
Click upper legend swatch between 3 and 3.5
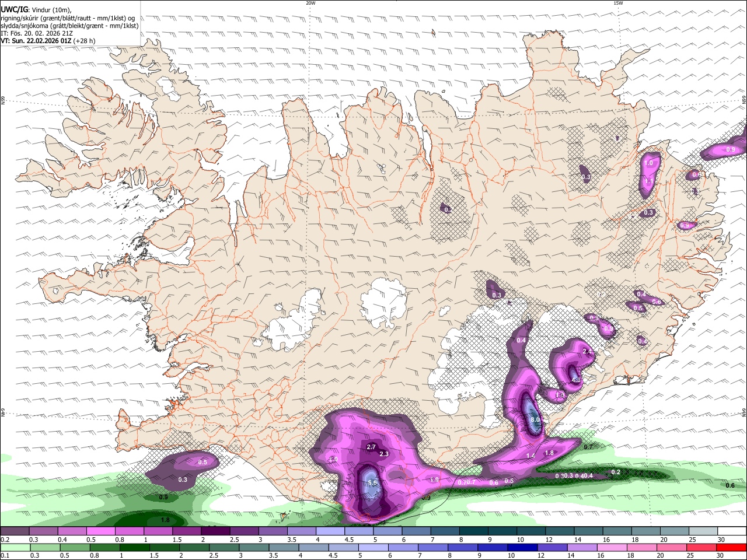[x=273, y=531]
